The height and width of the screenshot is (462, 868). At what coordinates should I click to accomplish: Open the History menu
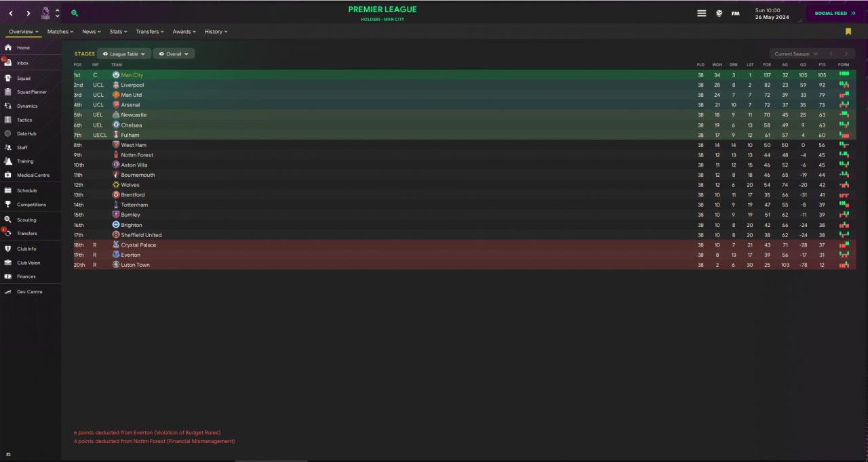[216, 31]
